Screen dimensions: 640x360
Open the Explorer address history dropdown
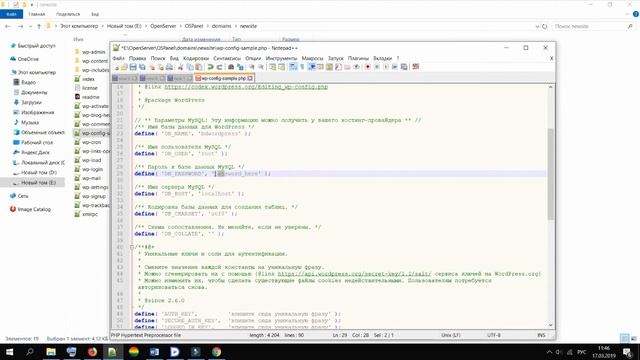(x=537, y=26)
